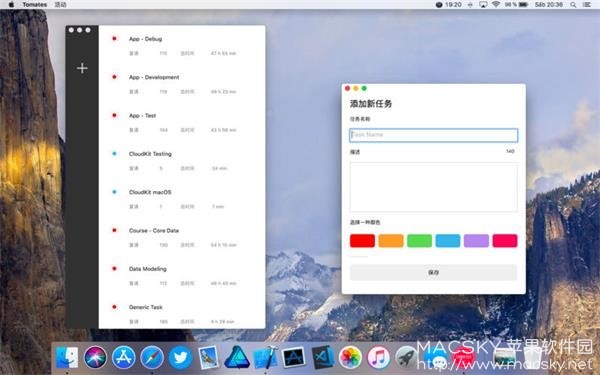
Task: Open Twitter app in the dock
Action: (x=180, y=357)
